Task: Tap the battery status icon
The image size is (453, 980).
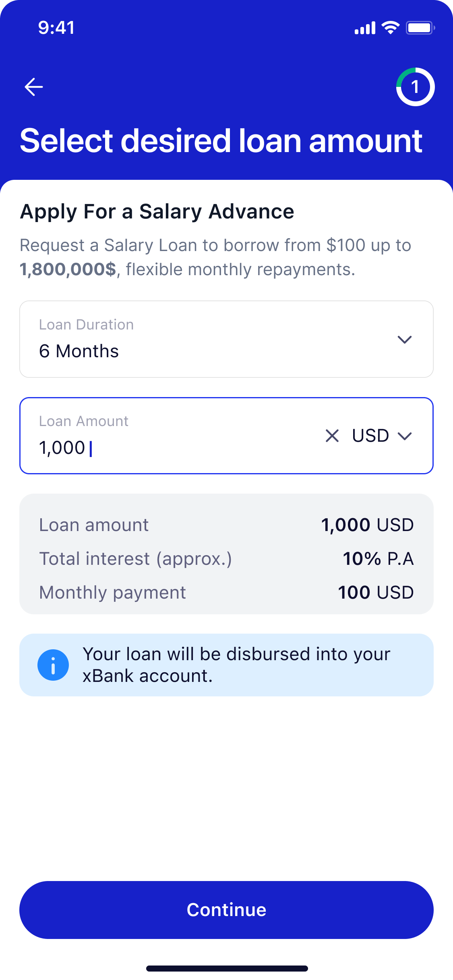Action: (420, 28)
